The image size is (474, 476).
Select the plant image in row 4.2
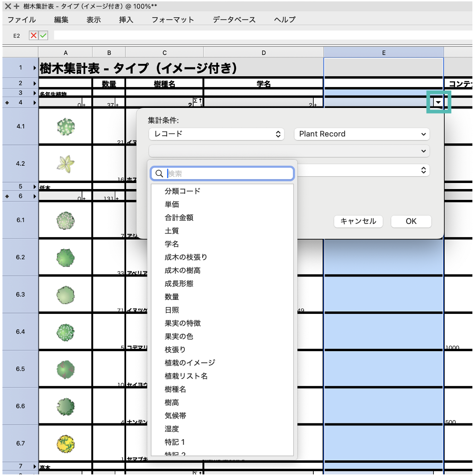65,164
